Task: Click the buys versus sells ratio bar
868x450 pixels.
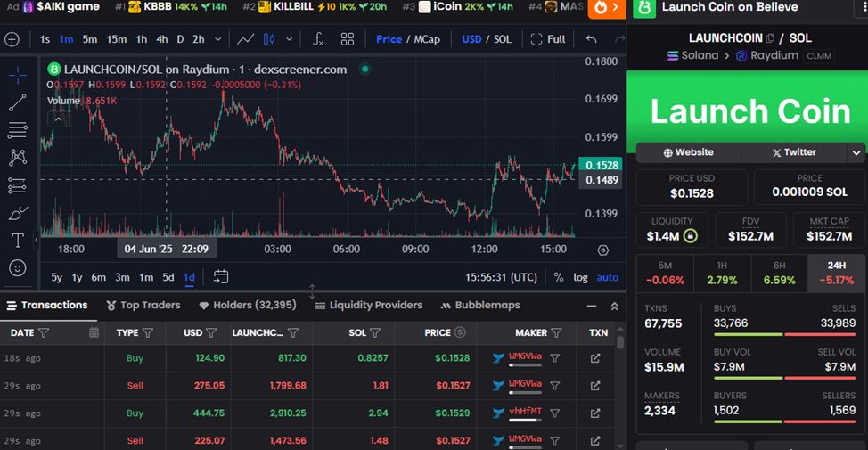Action: coord(784,334)
